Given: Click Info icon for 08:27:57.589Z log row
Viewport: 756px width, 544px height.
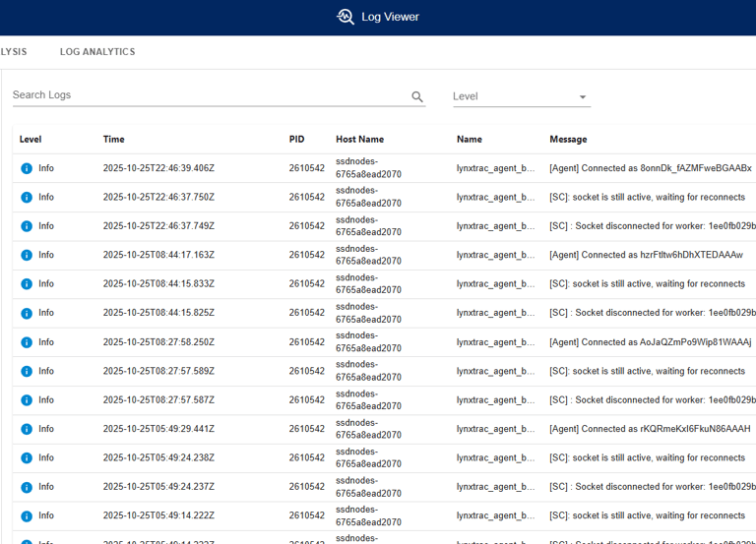Looking at the screenshot, I should 27,371.
